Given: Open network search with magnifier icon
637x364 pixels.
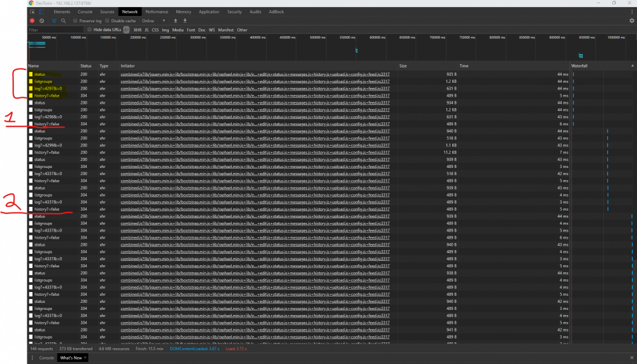Looking at the screenshot, I should [x=63, y=21].
